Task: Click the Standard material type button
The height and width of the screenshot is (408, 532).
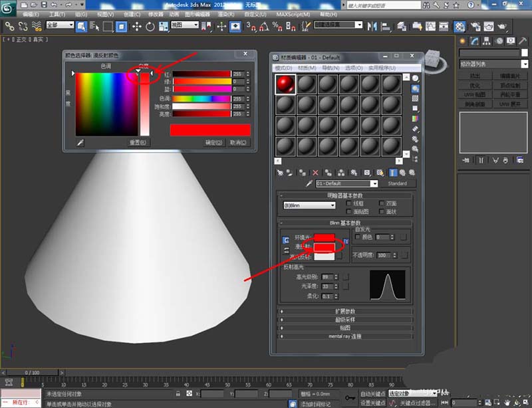Action: 397,183
